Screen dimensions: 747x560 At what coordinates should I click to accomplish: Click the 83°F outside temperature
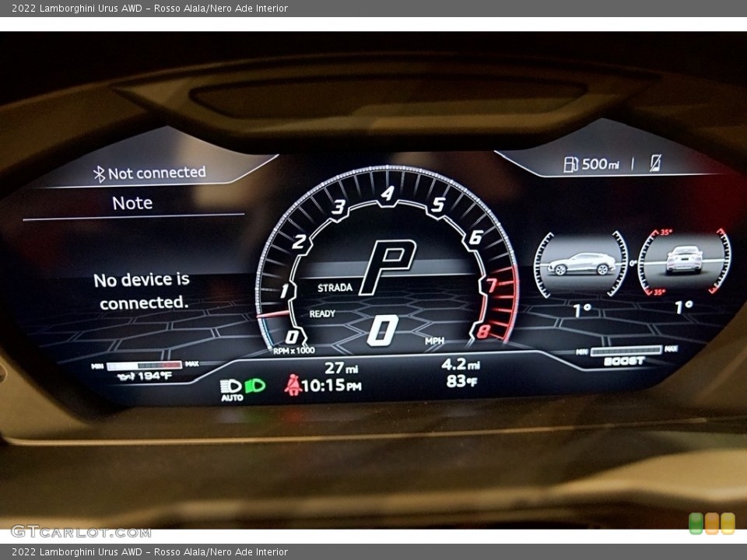[461, 381]
